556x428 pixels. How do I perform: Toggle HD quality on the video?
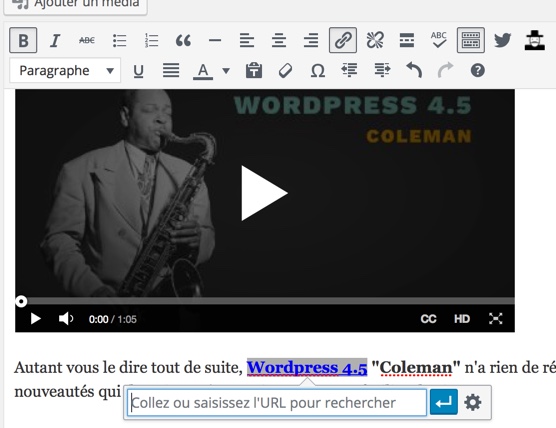(462, 319)
